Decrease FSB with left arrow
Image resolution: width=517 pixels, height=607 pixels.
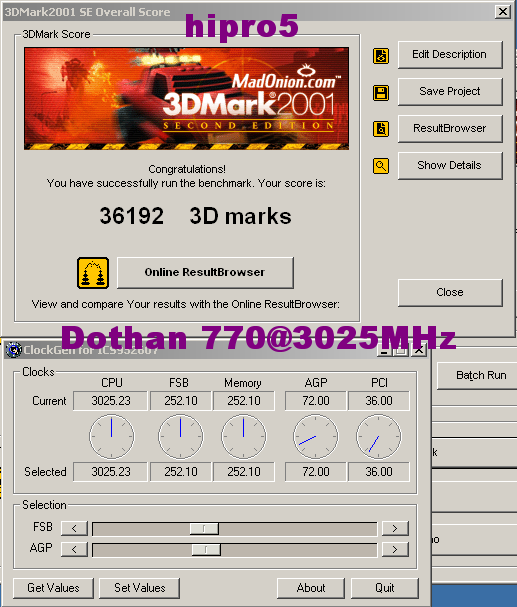point(74,528)
